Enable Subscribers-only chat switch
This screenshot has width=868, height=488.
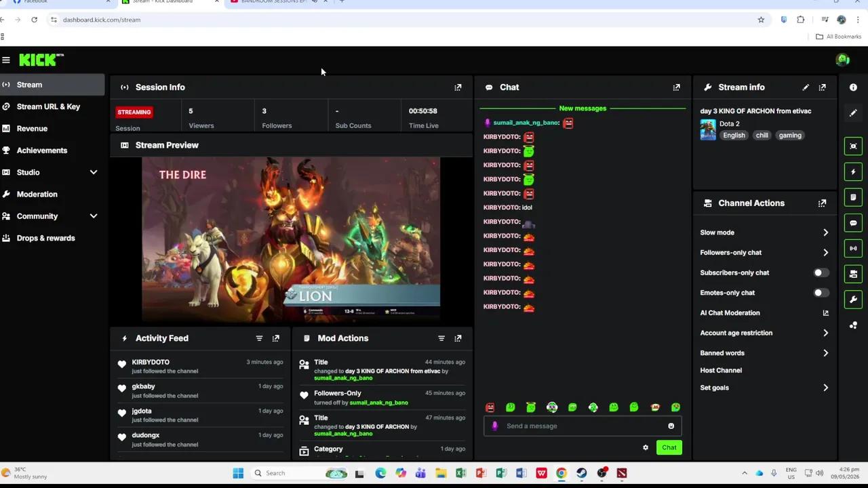[x=821, y=273]
